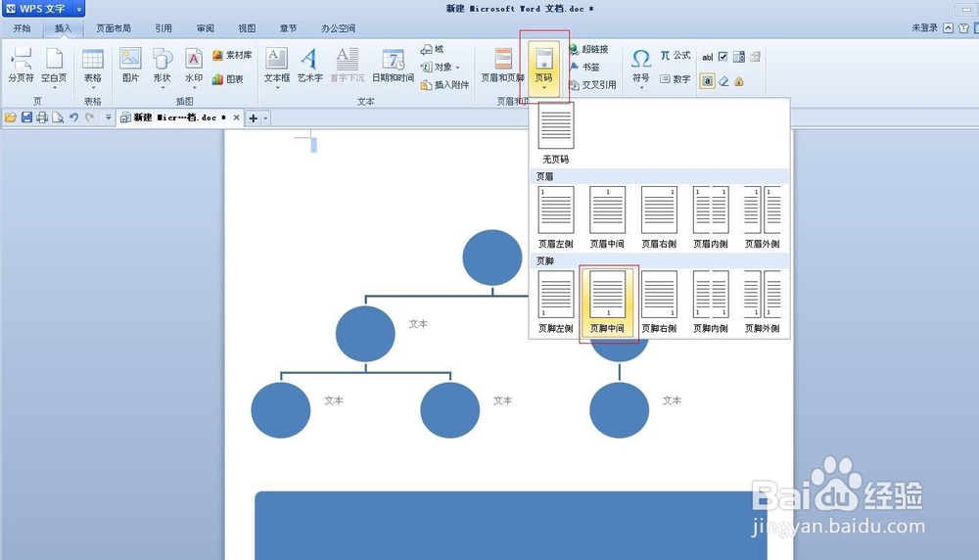Insert a picture with 图片
The height and width of the screenshot is (560, 979).
pyautogui.click(x=130, y=66)
